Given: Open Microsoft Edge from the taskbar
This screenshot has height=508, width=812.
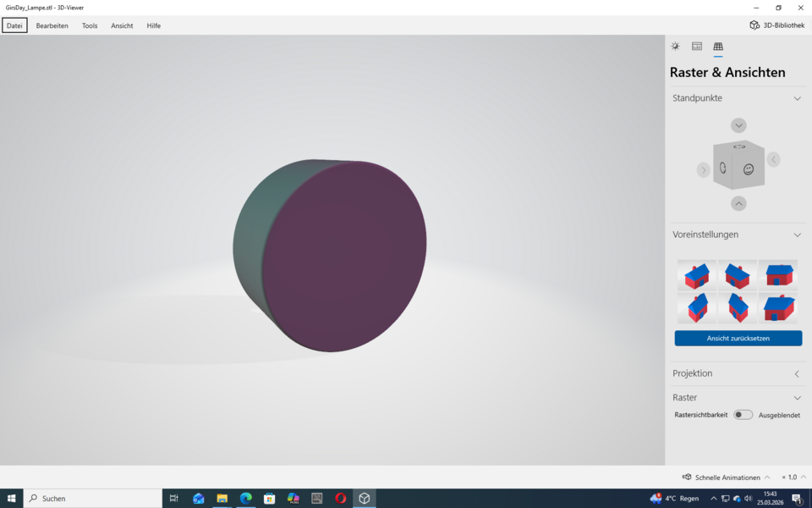Looking at the screenshot, I should point(245,499).
